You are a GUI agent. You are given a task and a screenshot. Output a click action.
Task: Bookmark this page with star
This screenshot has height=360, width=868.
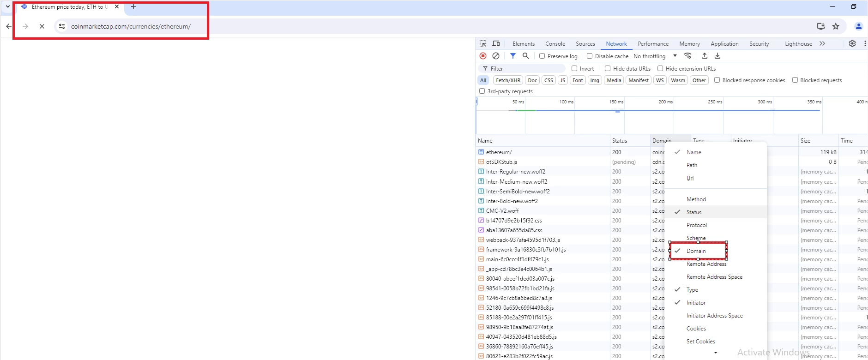point(836,26)
